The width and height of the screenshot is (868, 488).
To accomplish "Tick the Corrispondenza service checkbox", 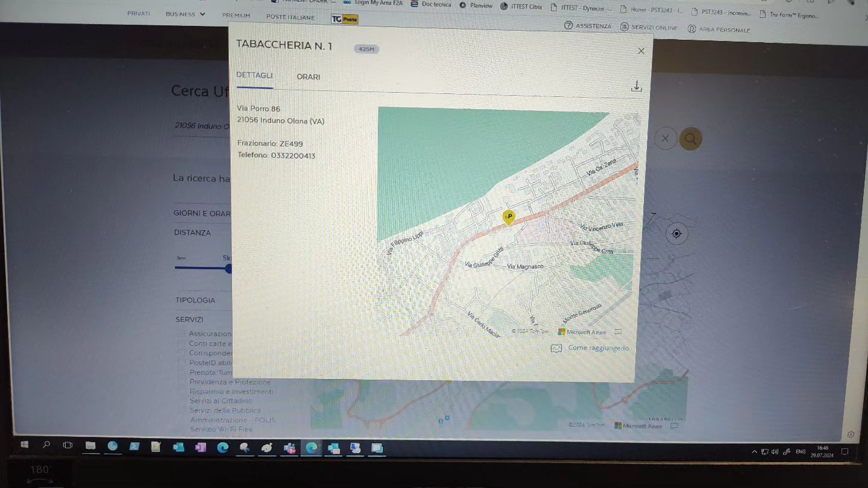I will 181,352.
